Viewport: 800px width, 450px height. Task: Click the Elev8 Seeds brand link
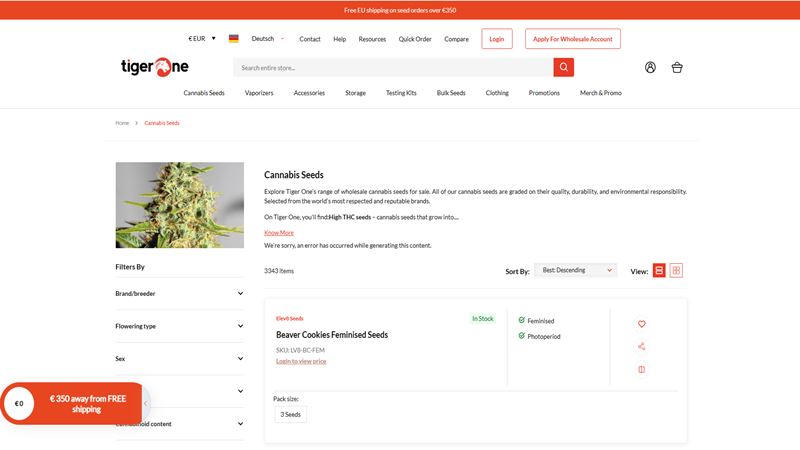pyautogui.click(x=290, y=318)
